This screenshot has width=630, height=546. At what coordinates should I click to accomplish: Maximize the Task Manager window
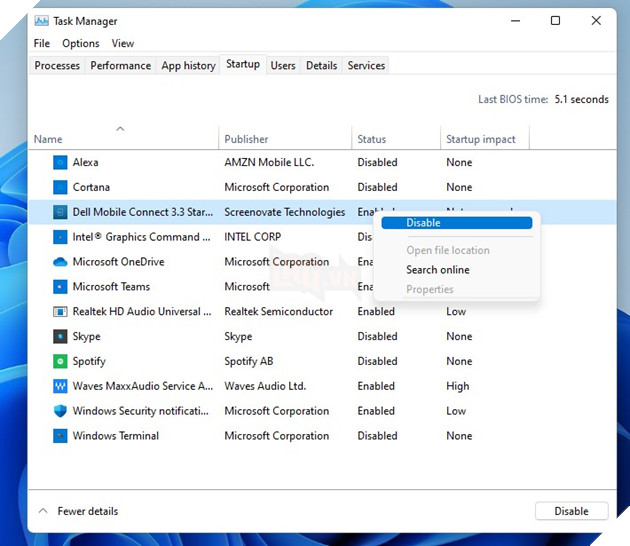[x=555, y=21]
